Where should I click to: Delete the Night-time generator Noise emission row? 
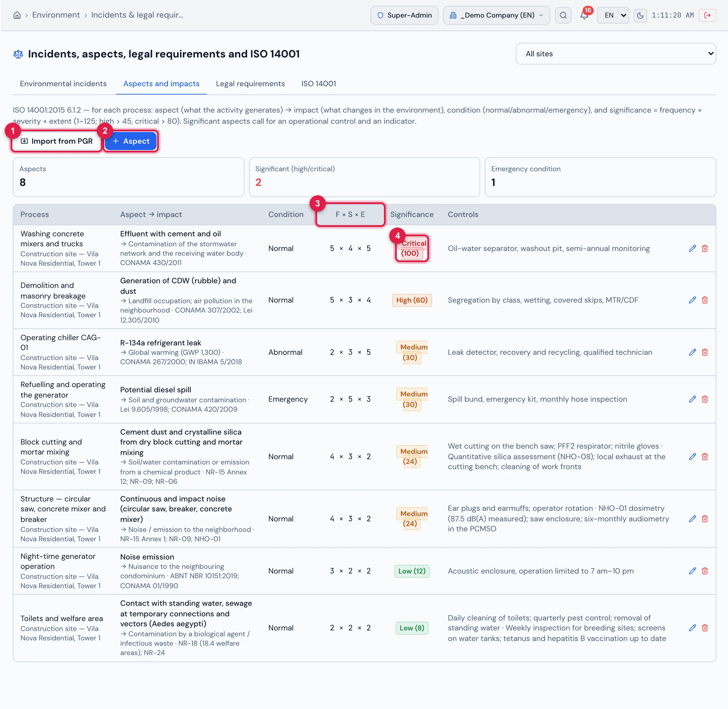click(x=705, y=571)
